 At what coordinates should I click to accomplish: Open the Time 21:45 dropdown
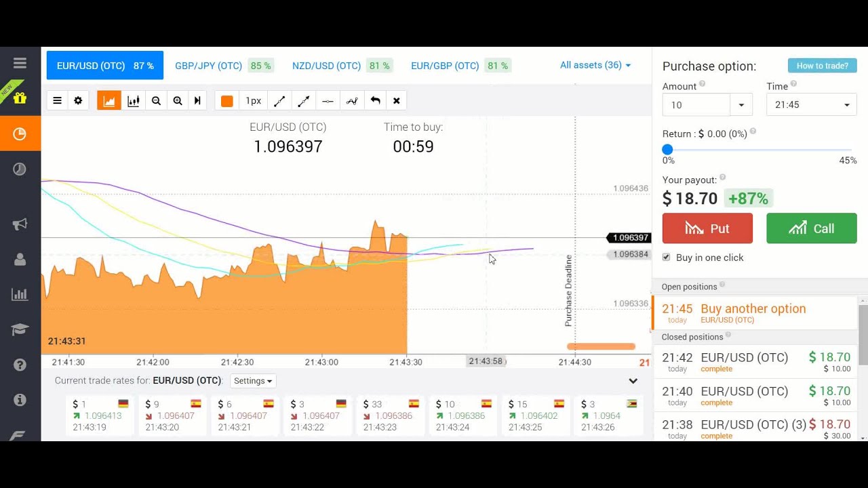[x=811, y=105]
